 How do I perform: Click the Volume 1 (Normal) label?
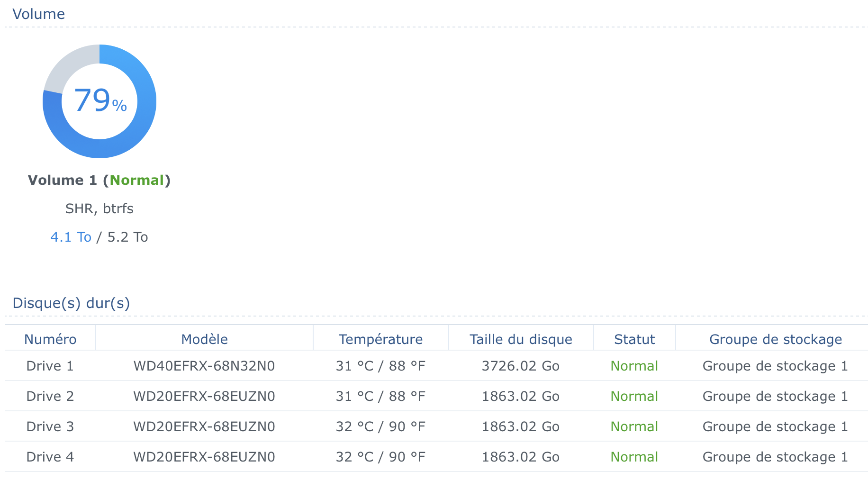pyautogui.click(x=99, y=180)
